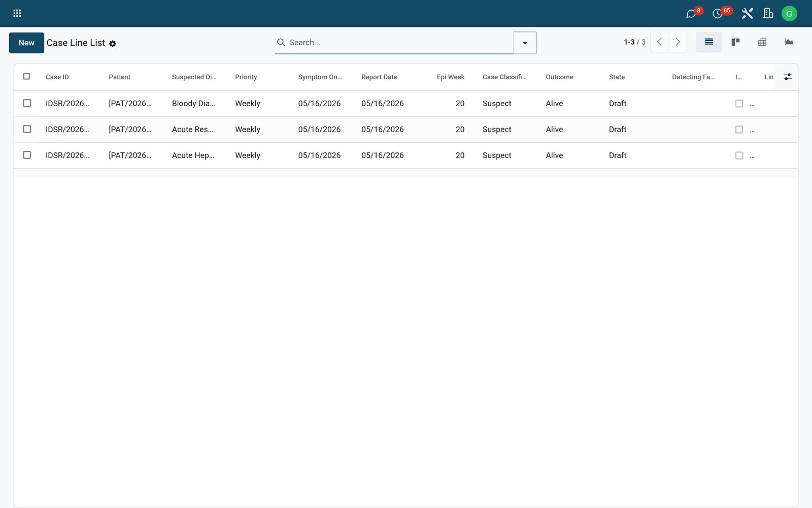Toggle the select-all header checkbox
This screenshot has width=812, height=508.
tap(27, 77)
